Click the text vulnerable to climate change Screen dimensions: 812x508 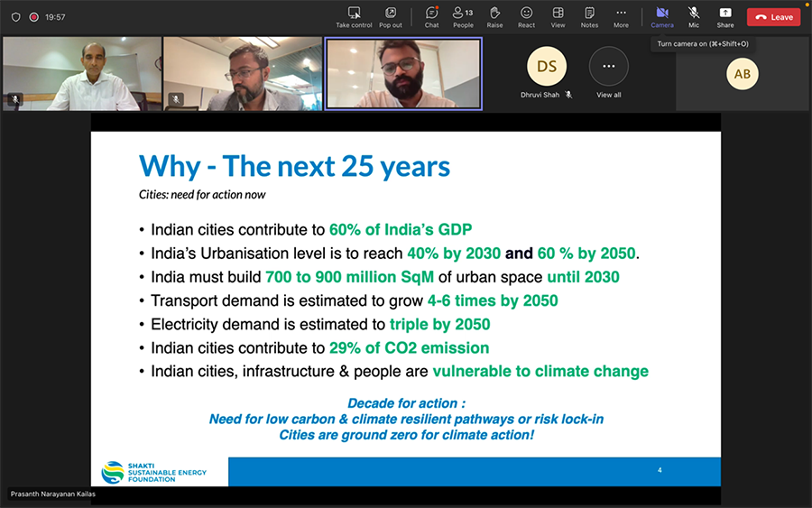click(x=540, y=371)
